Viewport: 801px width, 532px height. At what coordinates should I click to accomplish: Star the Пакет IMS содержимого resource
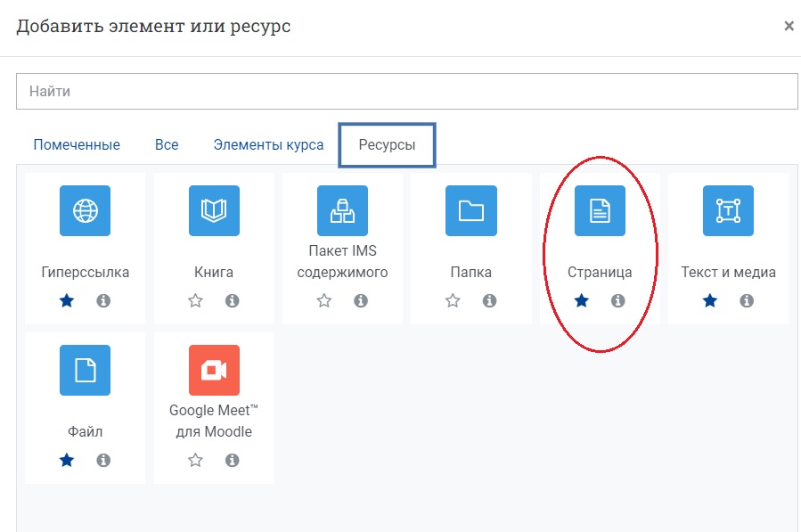click(x=323, y=300)
